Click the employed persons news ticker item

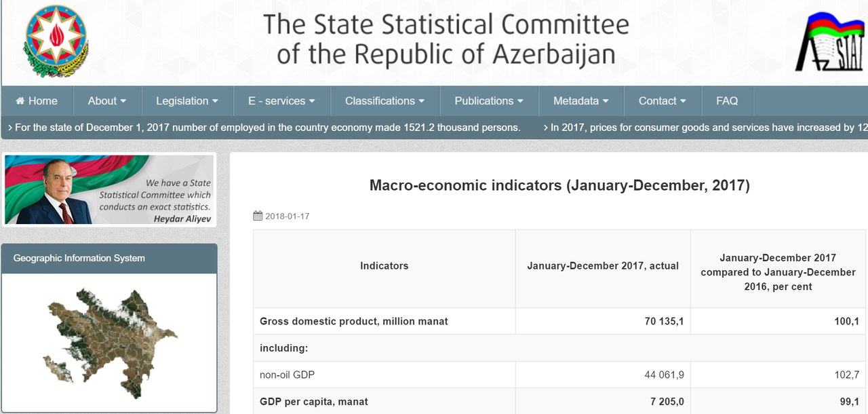[267, 128]
